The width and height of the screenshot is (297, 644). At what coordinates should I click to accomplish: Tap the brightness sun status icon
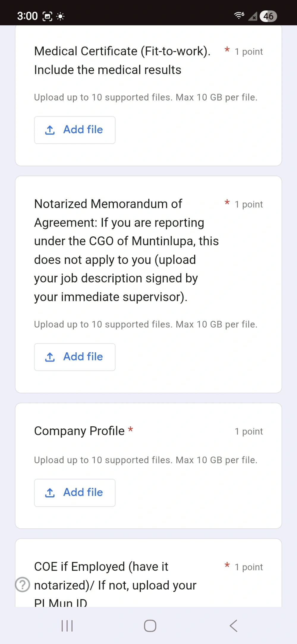click(60, 16)
